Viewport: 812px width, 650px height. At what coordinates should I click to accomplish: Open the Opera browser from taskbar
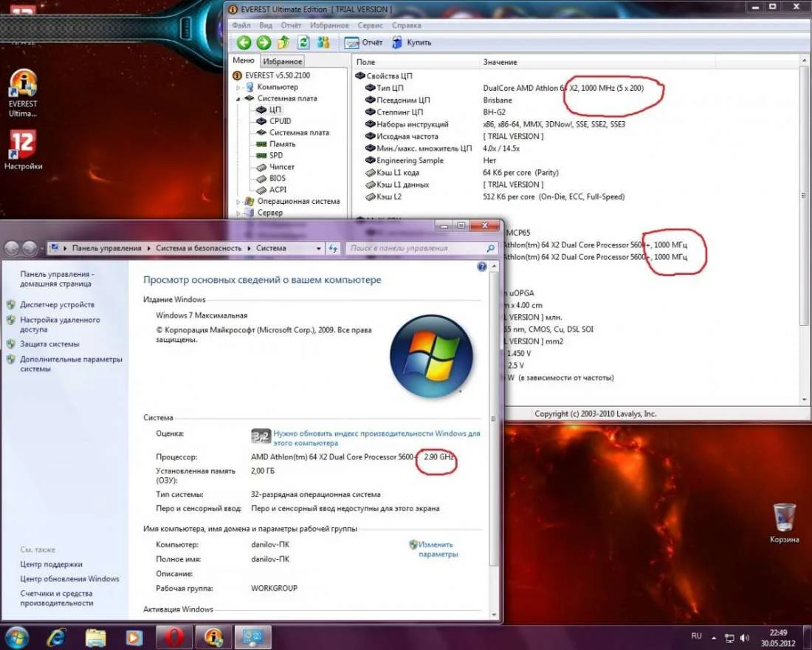click(x=174, y=636)
